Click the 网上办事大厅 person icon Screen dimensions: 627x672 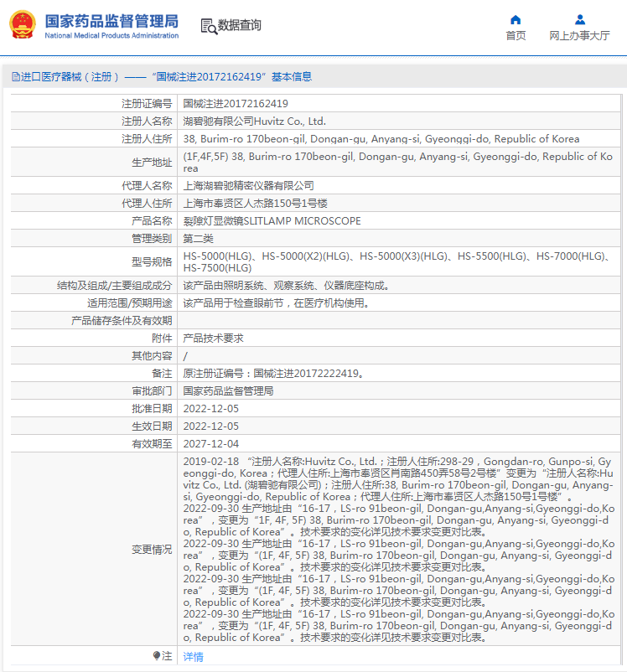point(579,20)
